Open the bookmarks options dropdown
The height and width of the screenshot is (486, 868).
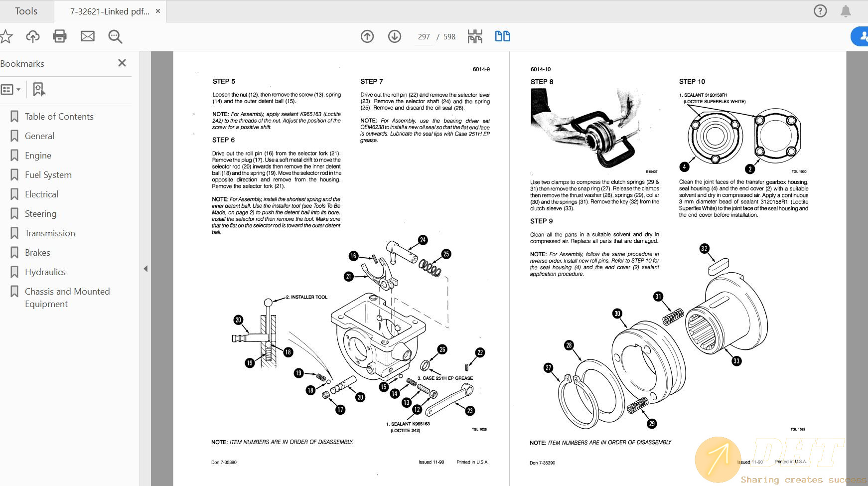pyautogui.click(x=11, y=90)
